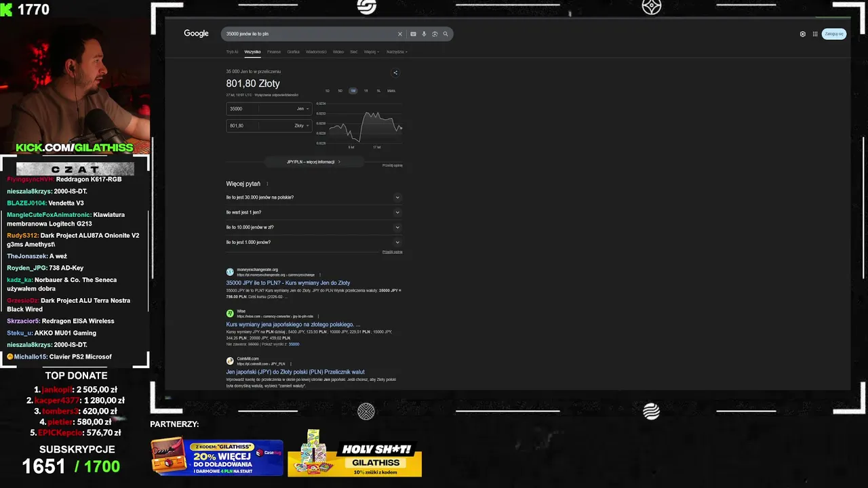The image size is (868, 488).
Task: Start voice search with the microphone icon
Action: (424, 34)
